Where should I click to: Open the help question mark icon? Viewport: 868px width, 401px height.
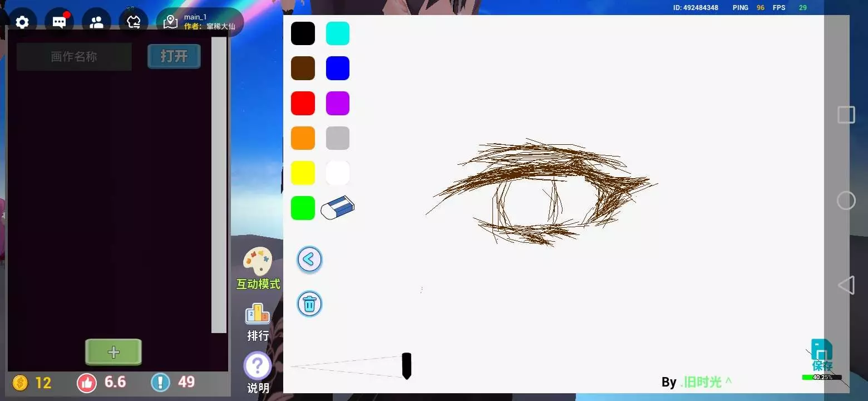coord(258,366)
